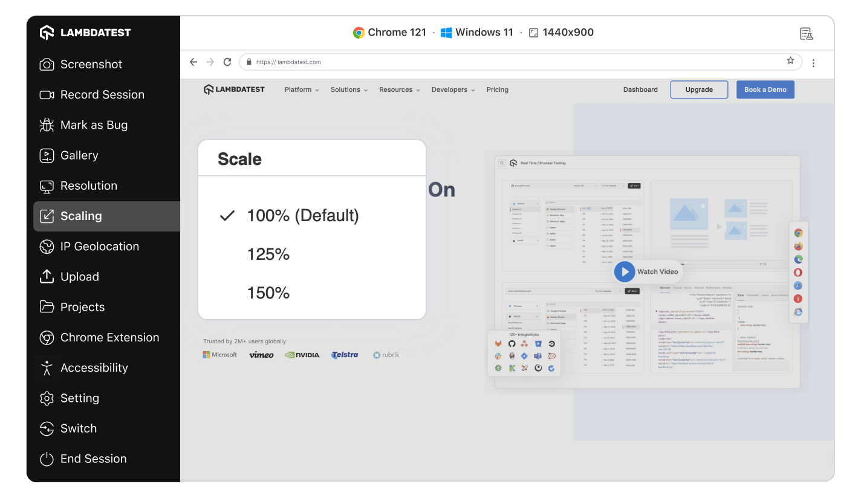Open the Gallery icon in the sidebar
This screenshot has height=504, width=861.
click(x=47, y=155)
